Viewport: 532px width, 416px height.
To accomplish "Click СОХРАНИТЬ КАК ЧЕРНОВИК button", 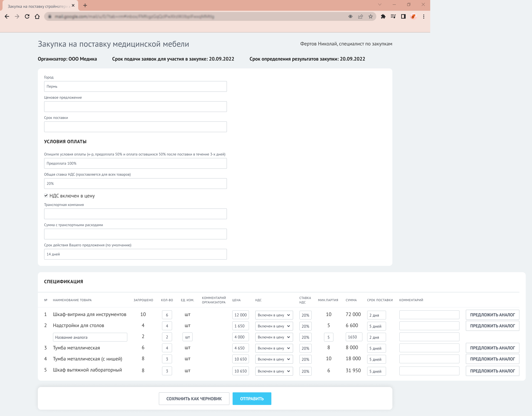I will tap(194, 399).
